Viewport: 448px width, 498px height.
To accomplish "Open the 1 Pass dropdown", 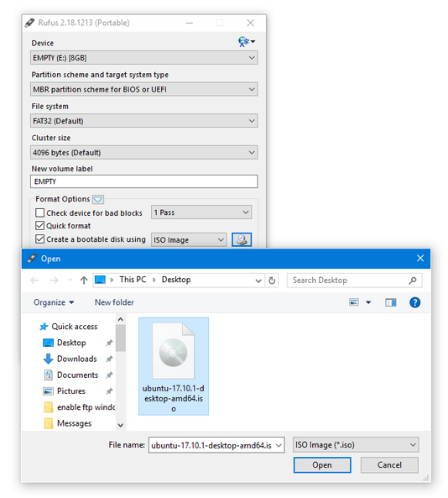I will pyautogui.click(x=201, y=212).
